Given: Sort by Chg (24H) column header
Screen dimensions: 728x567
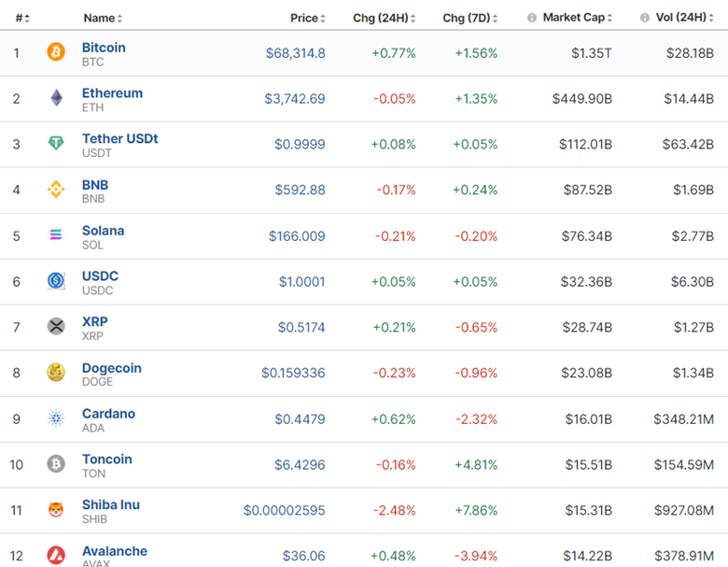Looking at the screenshot, I should pyautogui.click(x=384, y=18).
